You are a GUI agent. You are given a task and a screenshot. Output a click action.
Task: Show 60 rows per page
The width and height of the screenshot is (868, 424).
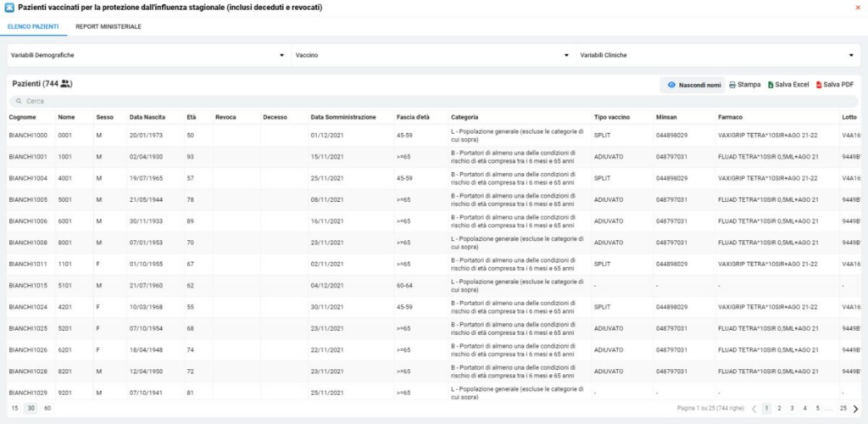tap(47, 409)
